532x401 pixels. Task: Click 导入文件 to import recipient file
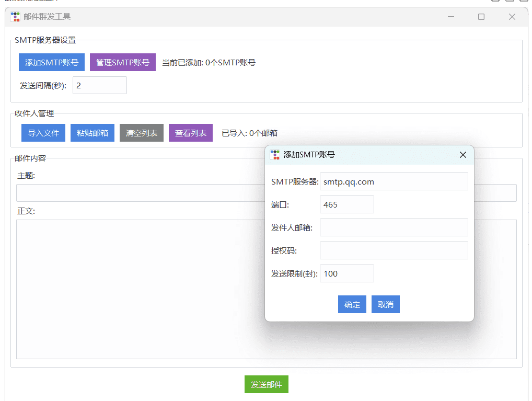(x=43, y=133)
